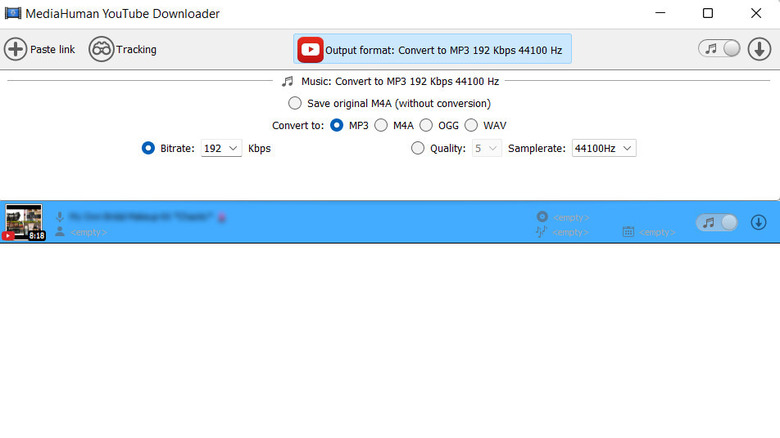Click the video thumbnail showing 8:18
This screenshot has height=438, width=780.
[x=24, y=222]
